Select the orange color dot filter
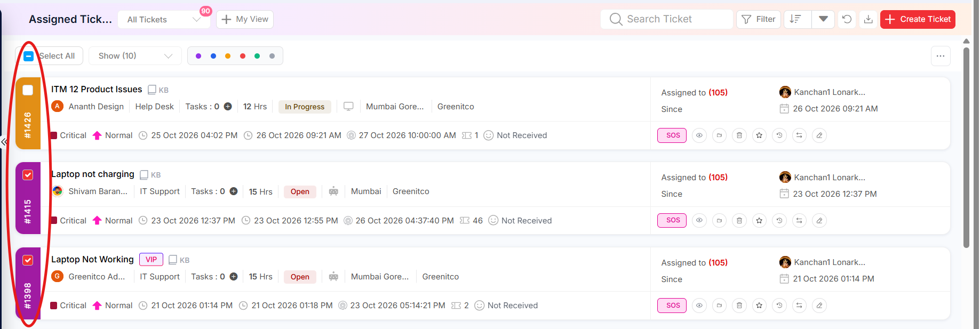The height and width of the screenshot is (329, 980). (228, 56)
